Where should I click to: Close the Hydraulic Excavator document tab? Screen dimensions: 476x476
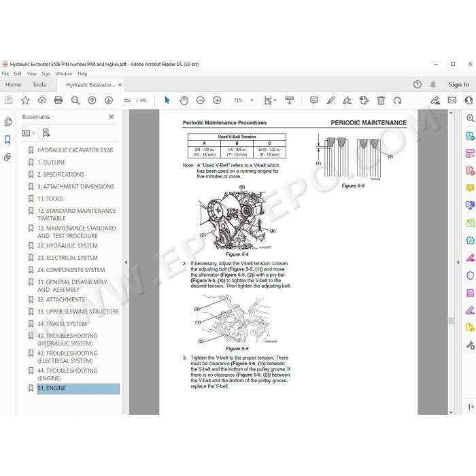(x=120, y=85)
